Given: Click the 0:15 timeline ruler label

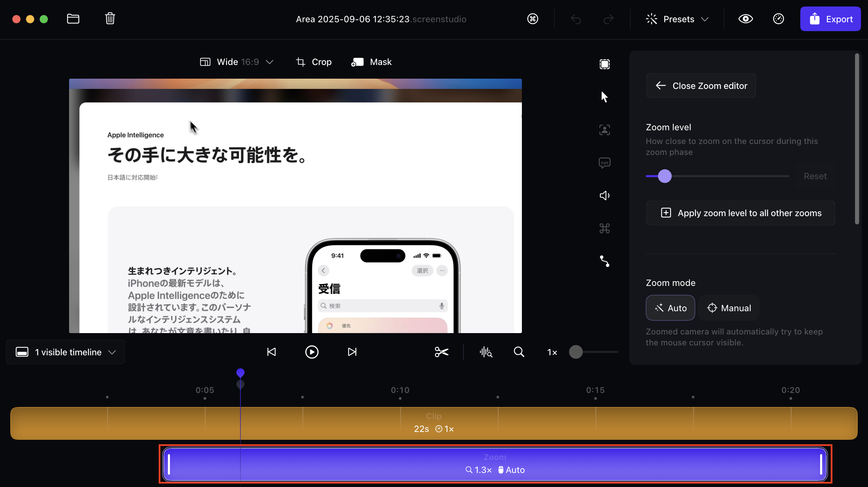Looking at the screenshot, I should [x=595, y=390].
